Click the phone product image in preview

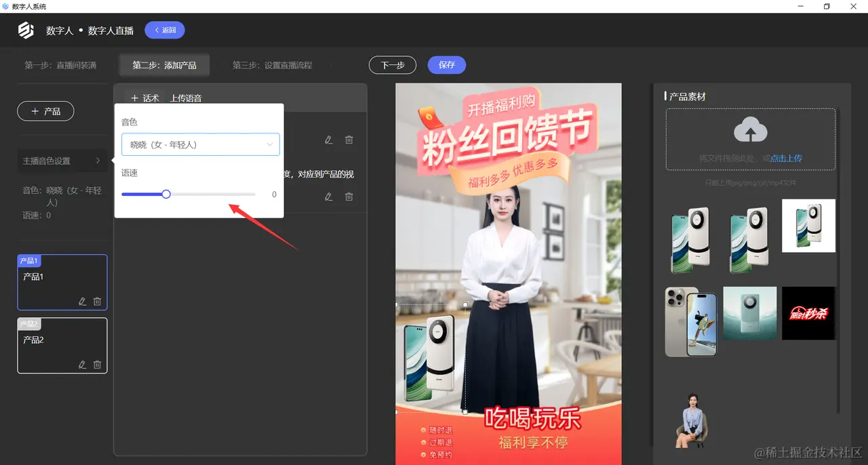430,358
